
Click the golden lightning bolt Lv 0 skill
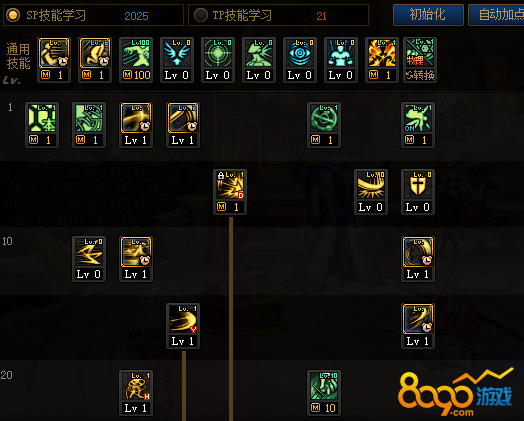pyautogui.click(x=89, y=252)
